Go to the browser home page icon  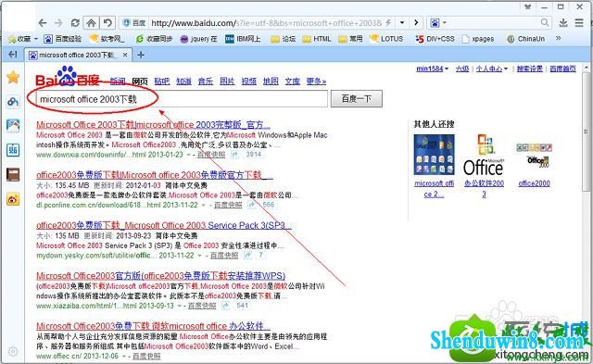click(91, 23)
